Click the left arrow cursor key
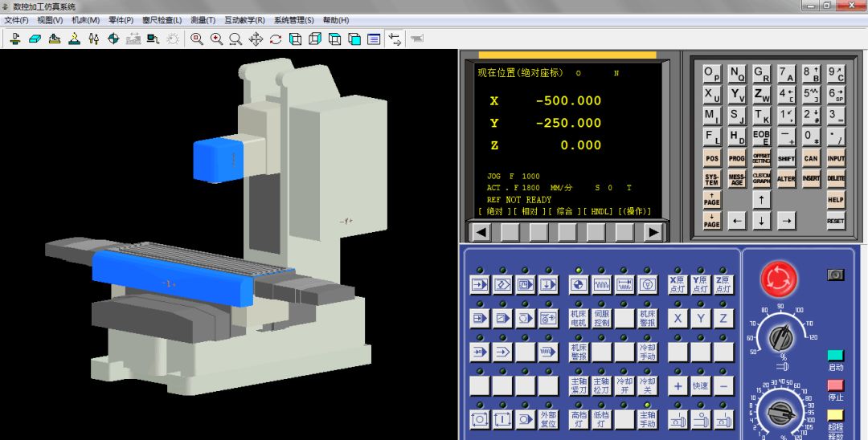Screen dimensions: 868x440 tap(737, 221)
